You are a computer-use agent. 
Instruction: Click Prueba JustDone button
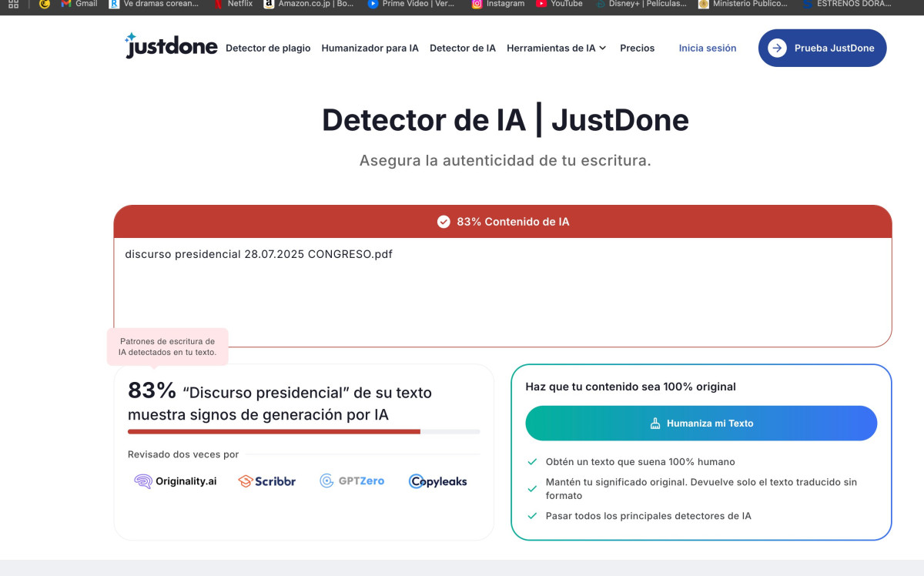pyautogui.click(x=822, y=48)
